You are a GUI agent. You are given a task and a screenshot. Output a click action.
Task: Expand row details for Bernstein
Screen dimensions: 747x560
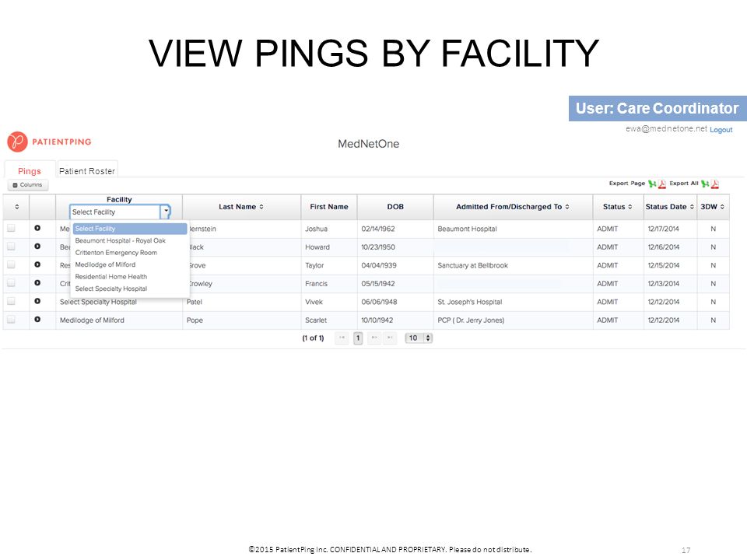pyautogui.click(x=37, y=228)
